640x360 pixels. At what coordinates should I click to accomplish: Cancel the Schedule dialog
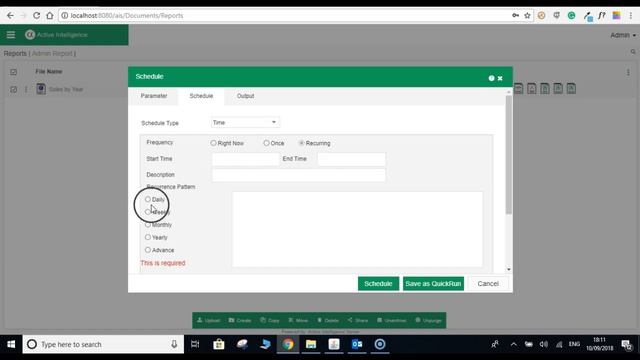pyautogui.click(x=488, y=284)
